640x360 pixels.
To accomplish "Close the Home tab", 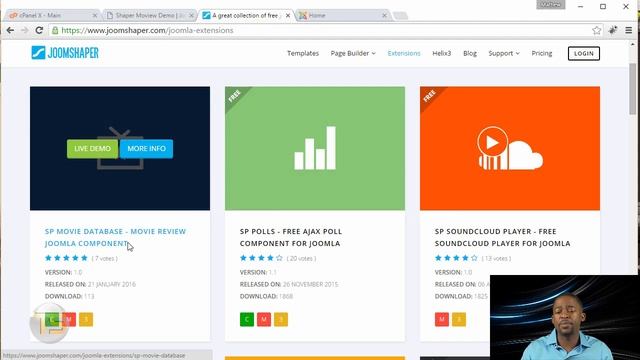I will (384, 16).
